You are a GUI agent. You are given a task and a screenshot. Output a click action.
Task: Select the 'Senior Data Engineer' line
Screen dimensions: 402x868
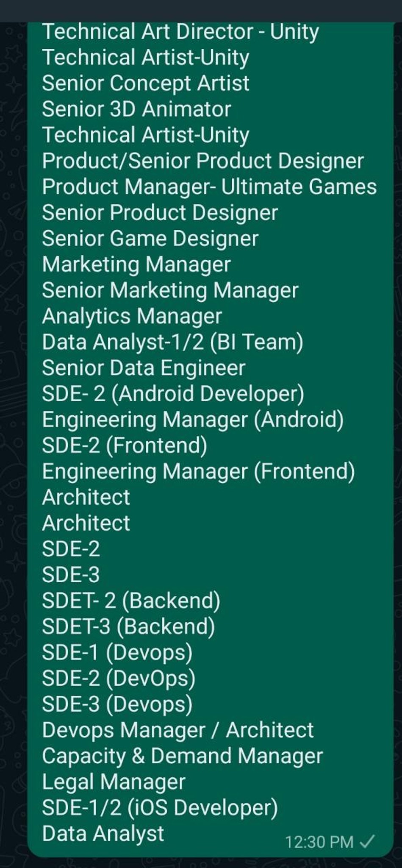click(144, 368)
